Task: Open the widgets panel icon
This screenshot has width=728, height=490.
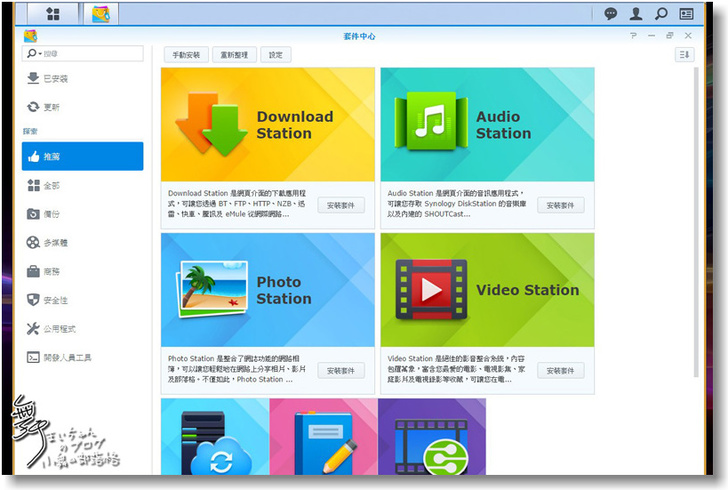Action: (x=686, y=14)
